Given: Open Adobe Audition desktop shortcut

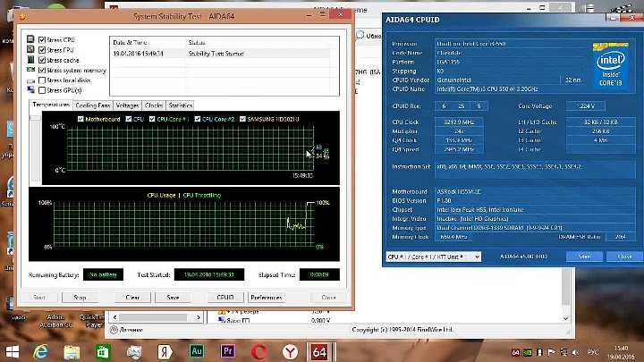Looking at the screenshot, I should coord(55,320).
